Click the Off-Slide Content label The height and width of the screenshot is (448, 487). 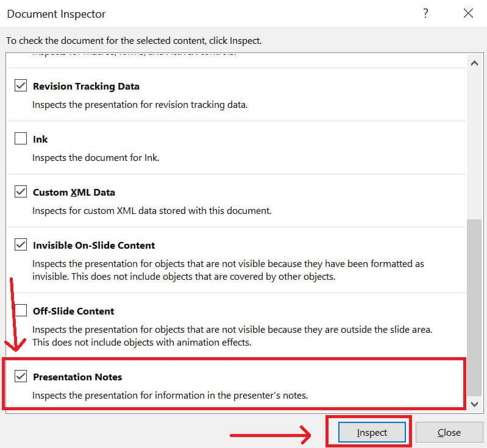click(74, 311)
